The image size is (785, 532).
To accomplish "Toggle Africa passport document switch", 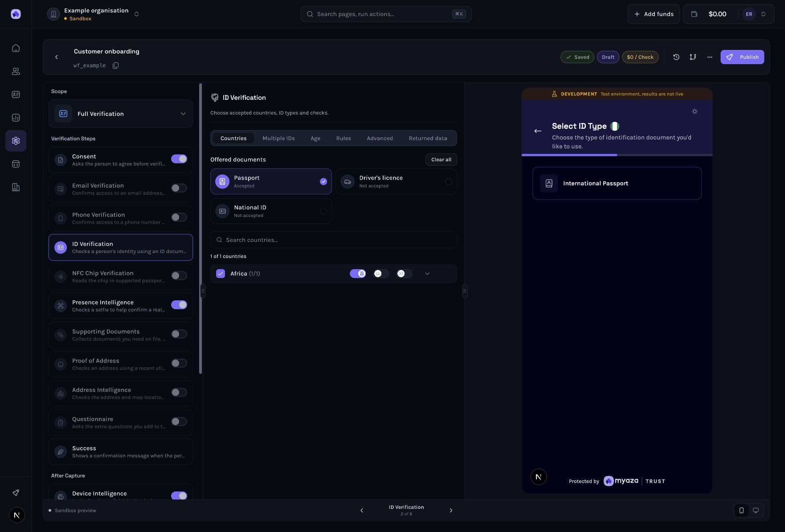I will pos(358,274).
